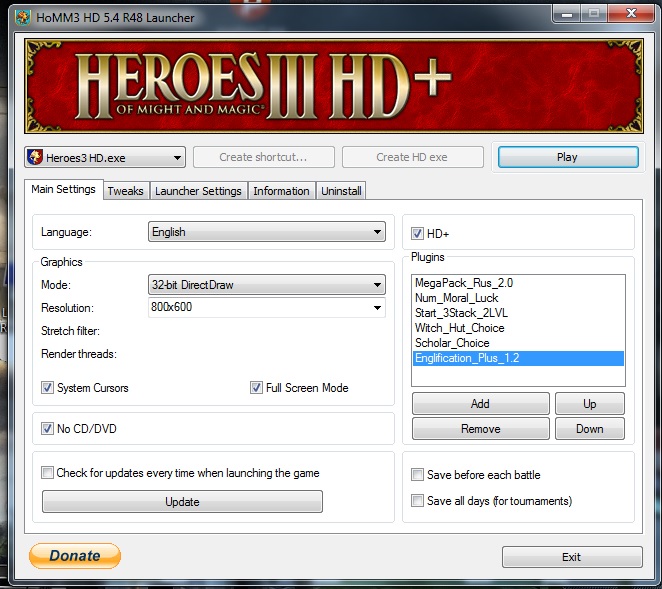Expand the Resolution dropdown showing 800x600
Image resolution: width=662 pixels, height=589 pixels.
[267, 307]
